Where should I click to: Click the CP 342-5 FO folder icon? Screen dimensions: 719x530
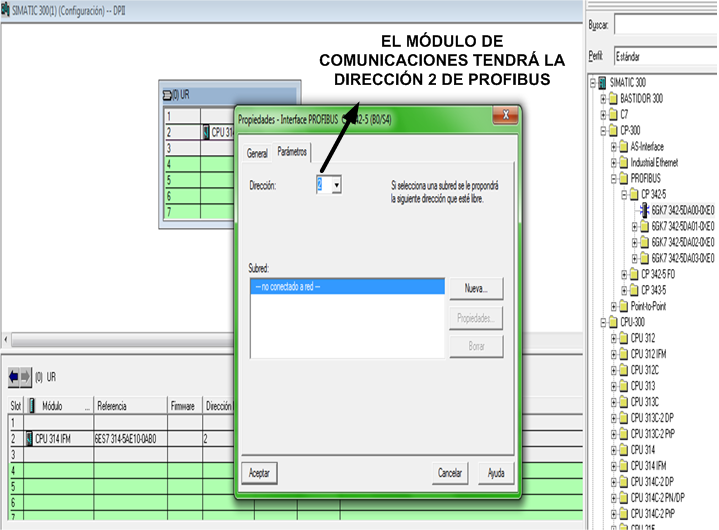pos(634,274)
